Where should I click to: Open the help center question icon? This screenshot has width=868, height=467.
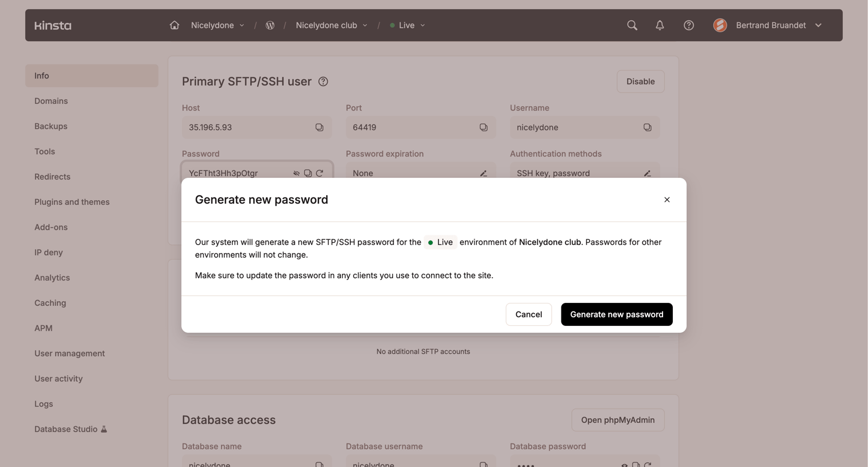click(x=689, y=25)
